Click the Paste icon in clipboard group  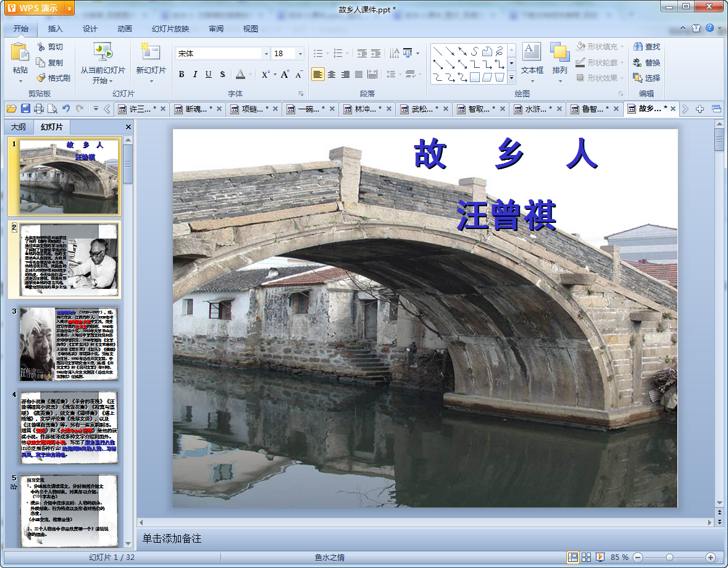click(x=20, y=52)
